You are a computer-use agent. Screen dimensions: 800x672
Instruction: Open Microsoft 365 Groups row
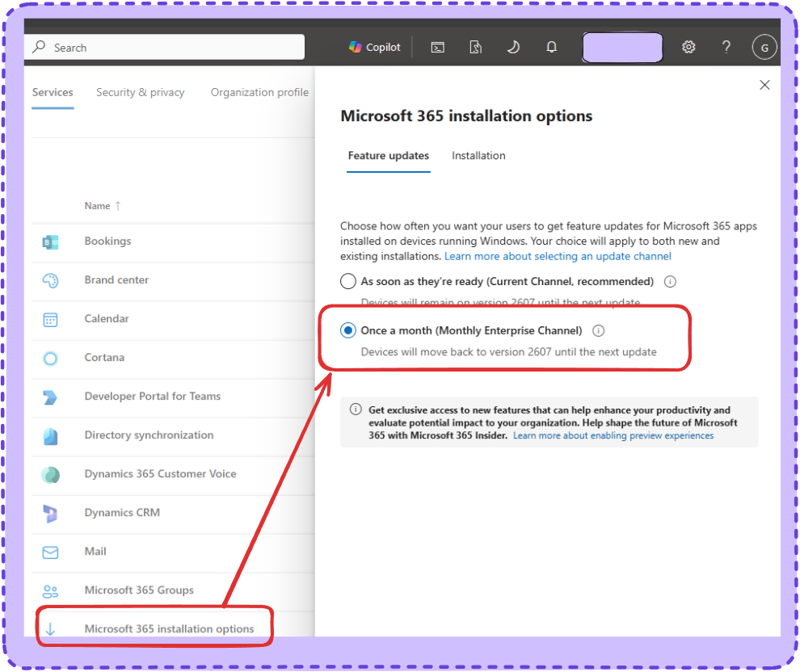tap(173, 590)
